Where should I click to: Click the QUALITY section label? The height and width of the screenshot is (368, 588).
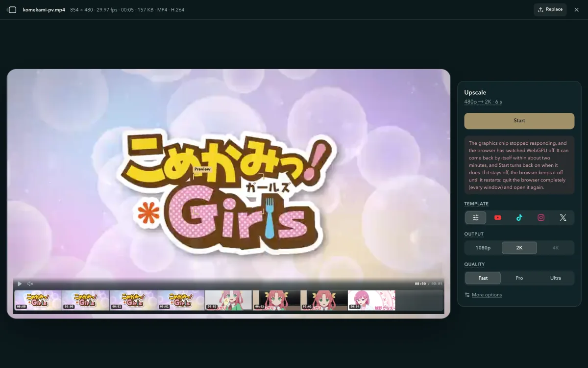tap(474, 264)
